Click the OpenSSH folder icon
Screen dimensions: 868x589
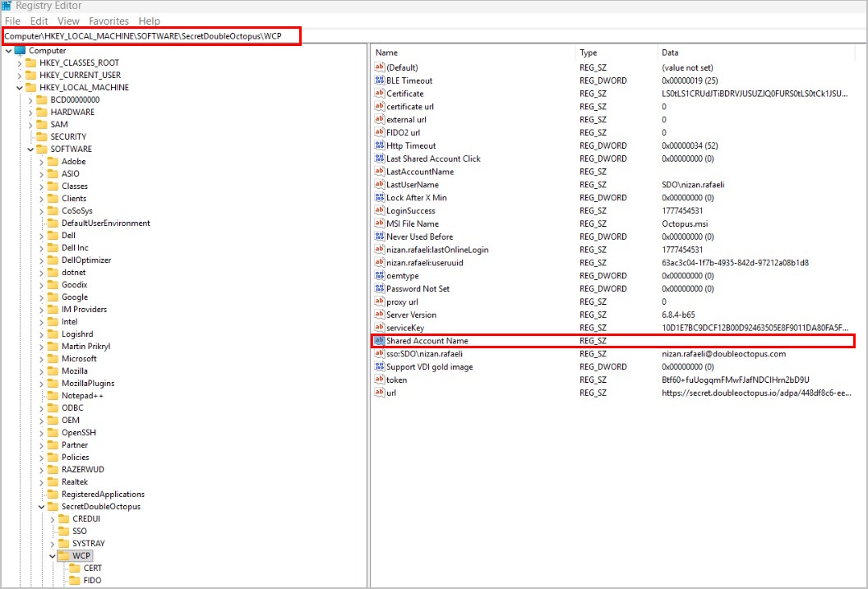pyautogui.click(x=53, y=432)
